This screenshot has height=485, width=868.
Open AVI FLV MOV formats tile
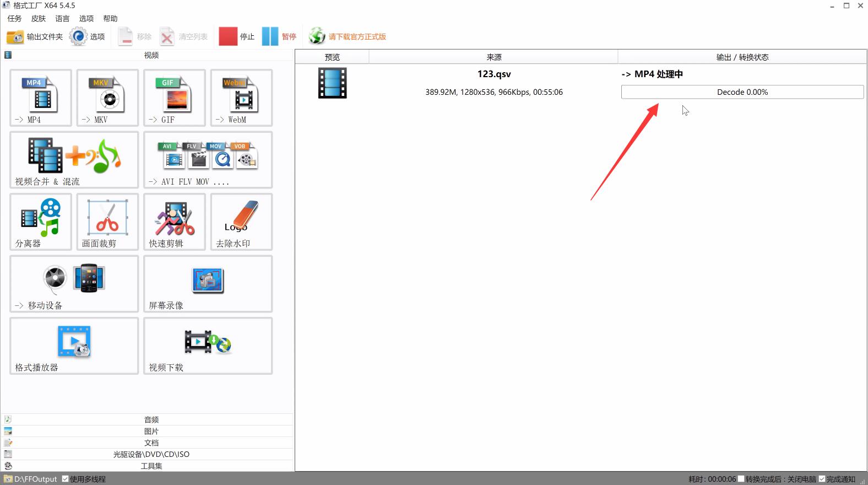[x=208, y=160]
